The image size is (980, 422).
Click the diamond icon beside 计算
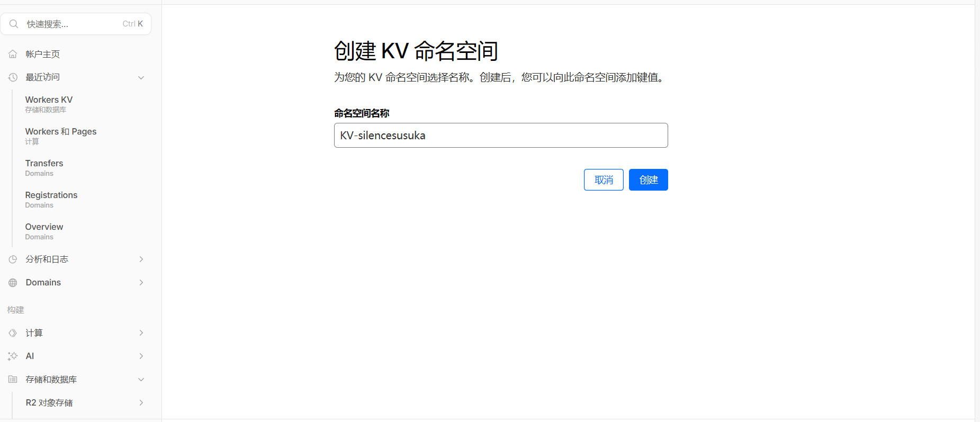coord(13,333)
